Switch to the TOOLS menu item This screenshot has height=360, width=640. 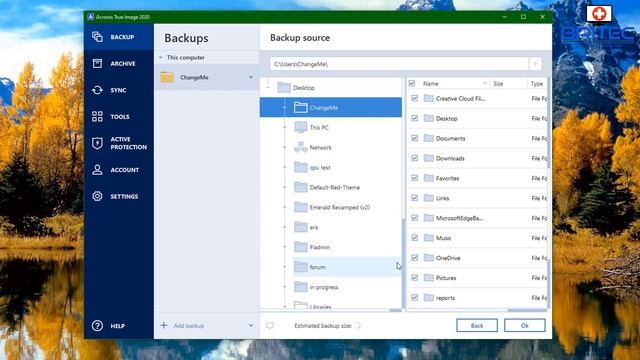(120, 117)
